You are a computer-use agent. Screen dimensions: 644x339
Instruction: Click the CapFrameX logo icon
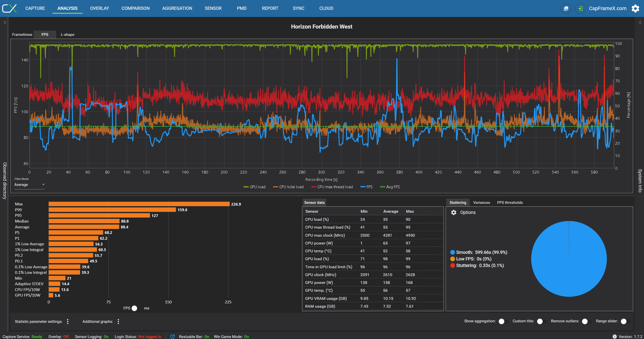(10, 8)
